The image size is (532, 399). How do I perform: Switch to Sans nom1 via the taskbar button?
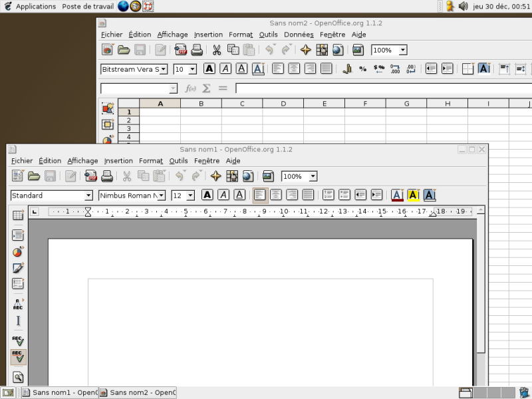[x=60, y=392]
